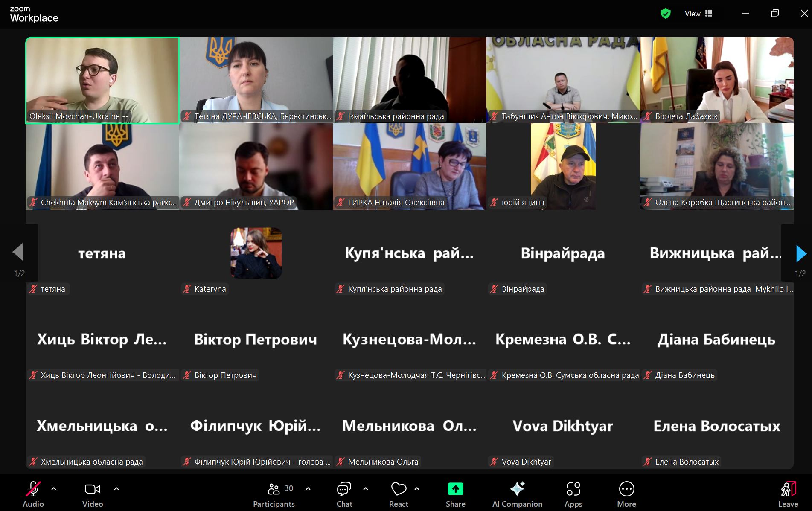
Task: Go to next page of participants
Action: point(801,253)
